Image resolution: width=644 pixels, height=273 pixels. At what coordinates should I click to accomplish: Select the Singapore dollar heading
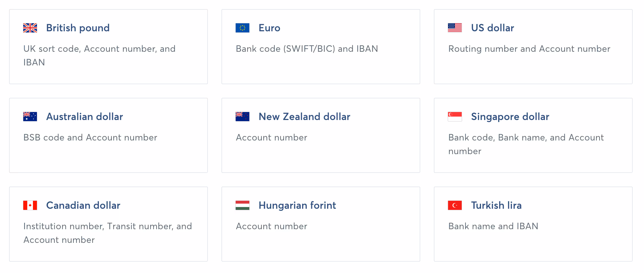[x=509, y=116]
